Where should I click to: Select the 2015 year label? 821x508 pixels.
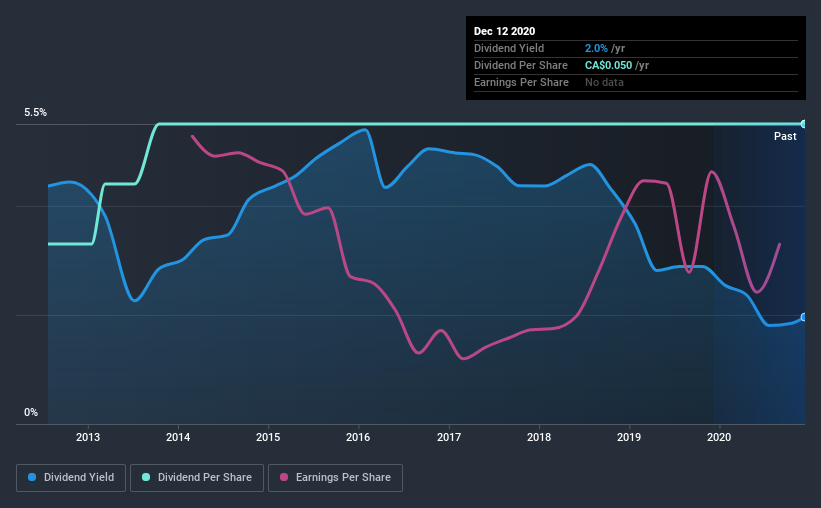tap(268, 437)
